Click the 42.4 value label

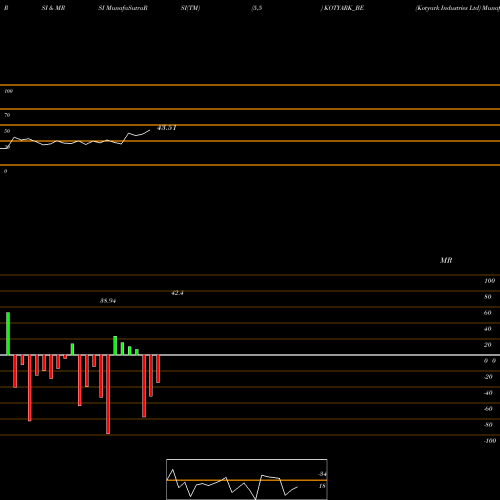[177, 293]
